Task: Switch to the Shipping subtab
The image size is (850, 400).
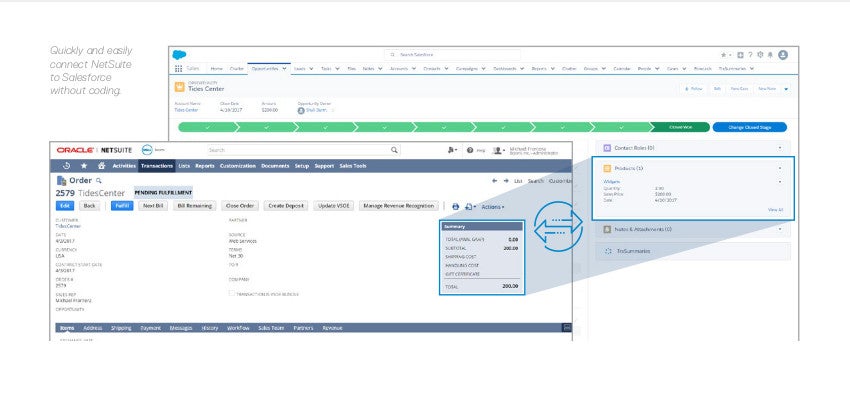Action: coord(121,328)
